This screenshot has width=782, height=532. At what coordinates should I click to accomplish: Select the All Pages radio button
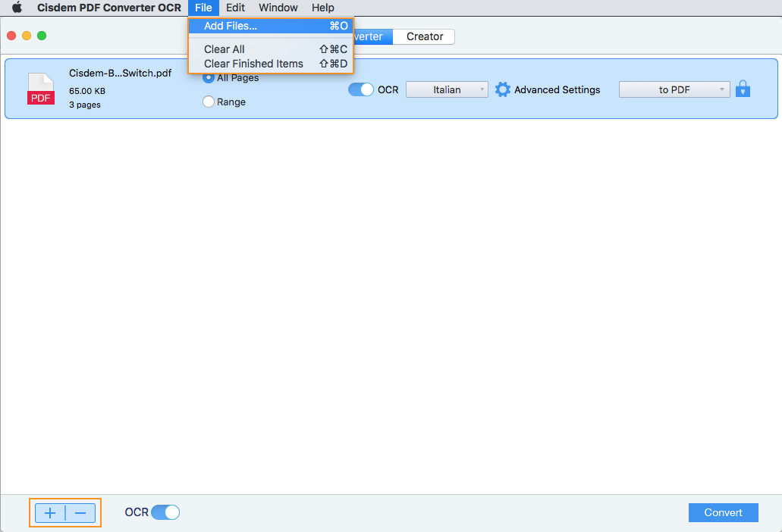click(x=209, y=78)
